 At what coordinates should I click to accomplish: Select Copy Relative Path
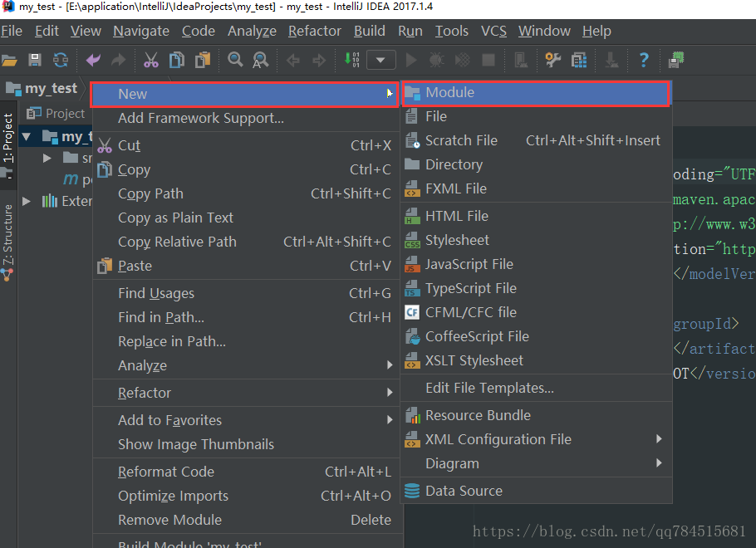[x=246, y=242]
